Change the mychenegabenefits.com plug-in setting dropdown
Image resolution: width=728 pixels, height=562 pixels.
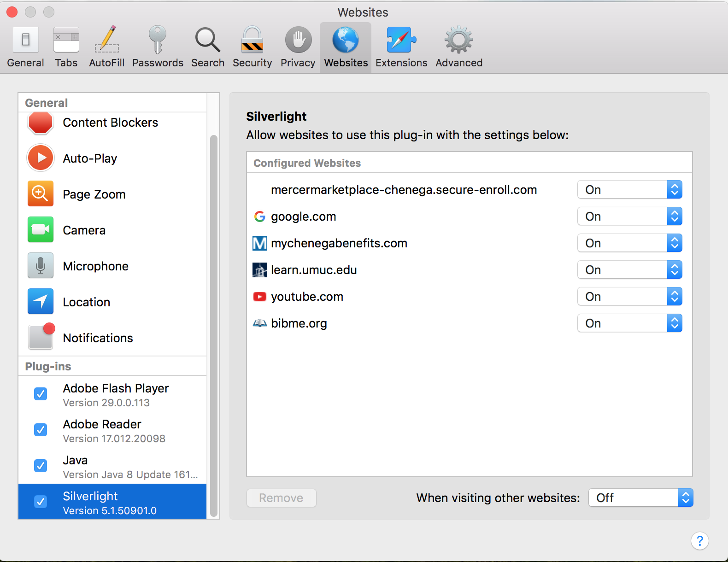[630, 243]
